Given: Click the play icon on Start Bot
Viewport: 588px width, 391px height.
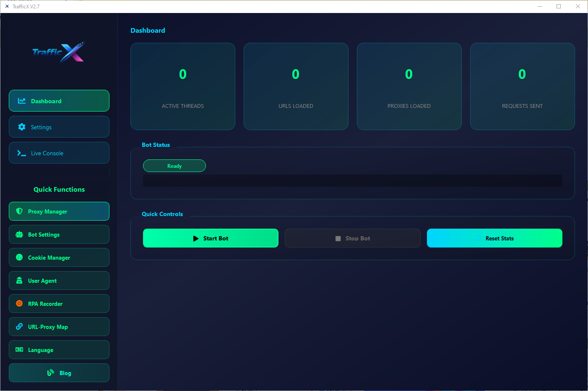Looking at the screenshot, I should [x=196, y=238].
